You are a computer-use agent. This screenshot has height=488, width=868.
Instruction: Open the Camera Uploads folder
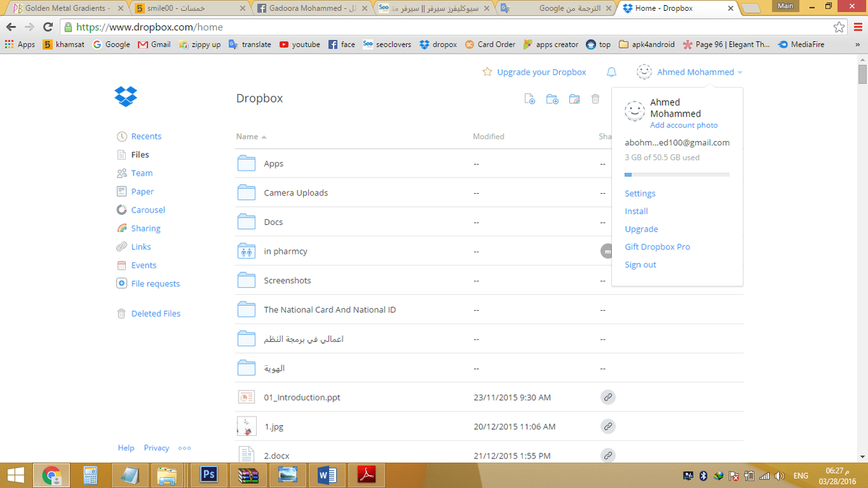pyautogui.click(x=295, y=192)
